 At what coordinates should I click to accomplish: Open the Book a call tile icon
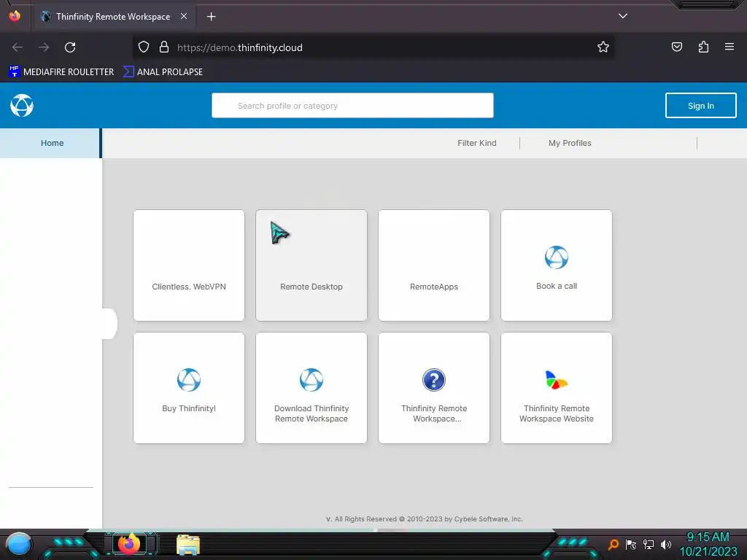pos(557,257)
